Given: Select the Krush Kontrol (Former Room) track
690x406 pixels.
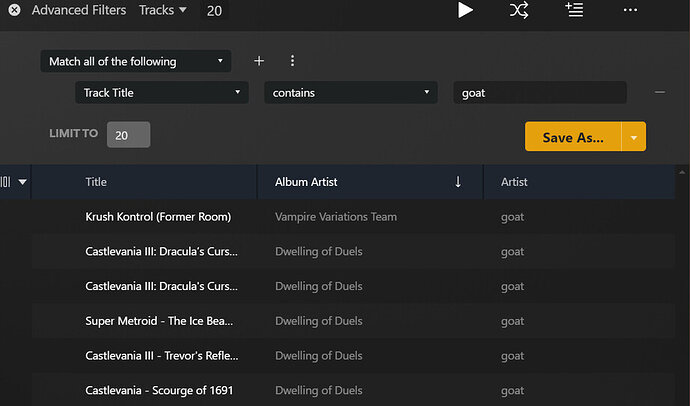Looking at the screenshot, I should pos(158,216).
